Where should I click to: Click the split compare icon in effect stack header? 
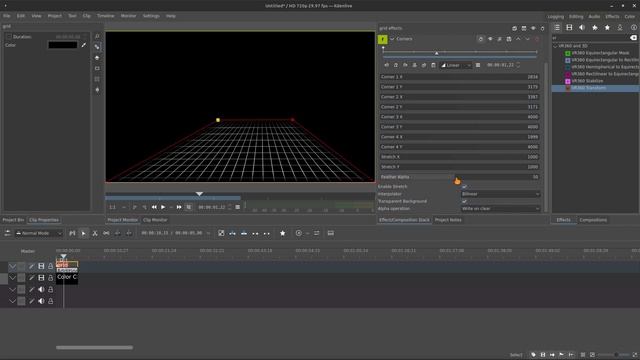(524, 28)
